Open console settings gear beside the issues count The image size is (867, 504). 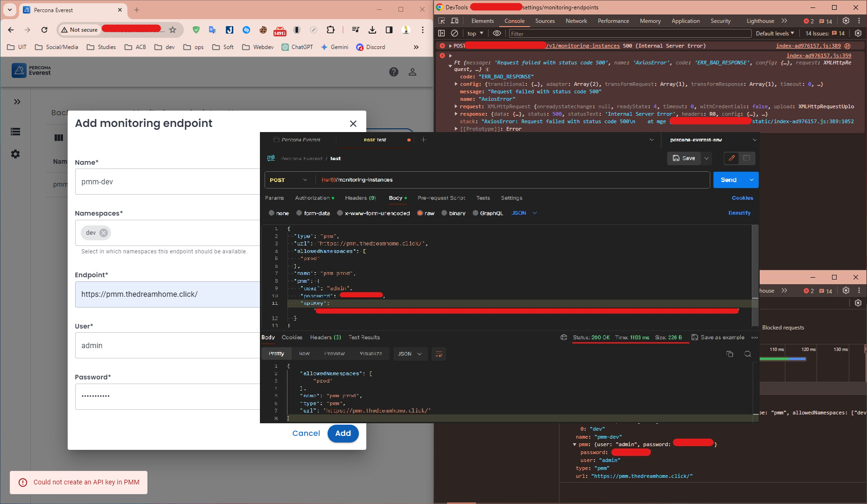tap(858, 33)
